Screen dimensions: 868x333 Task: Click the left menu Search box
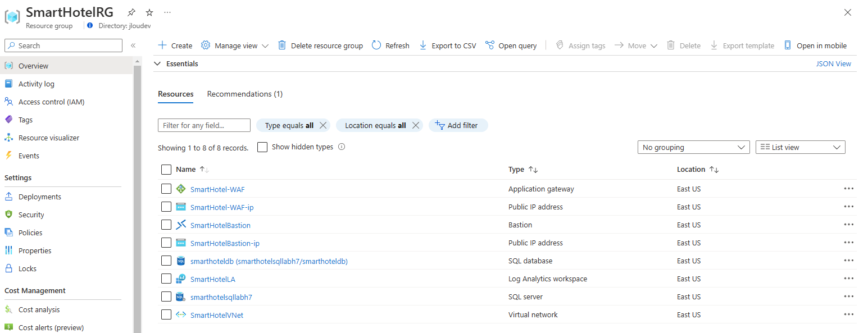coord(63,45)
